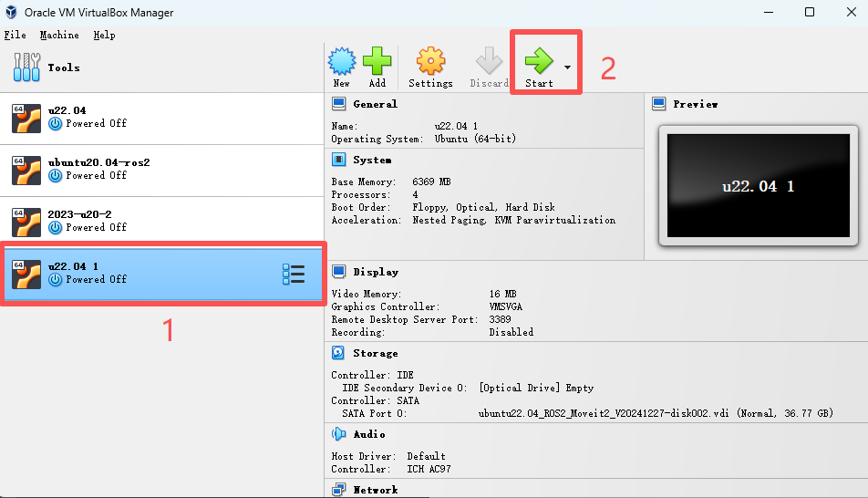This screenshot has width=868, height=498.
Task: Click the hamburger menu icon on u22.04 1
Action: point(293,275)
